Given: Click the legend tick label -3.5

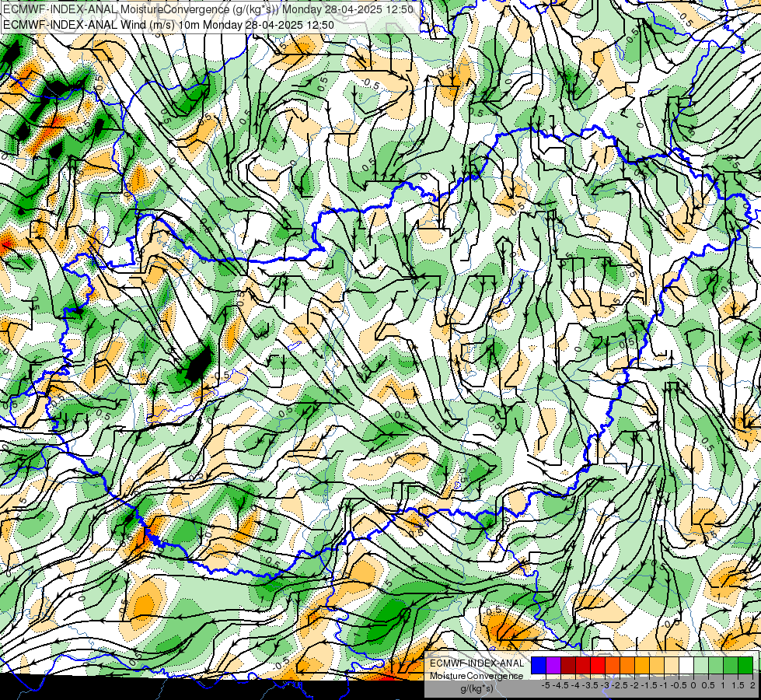Looking at the screenshot, I should (x=591, y=685).
